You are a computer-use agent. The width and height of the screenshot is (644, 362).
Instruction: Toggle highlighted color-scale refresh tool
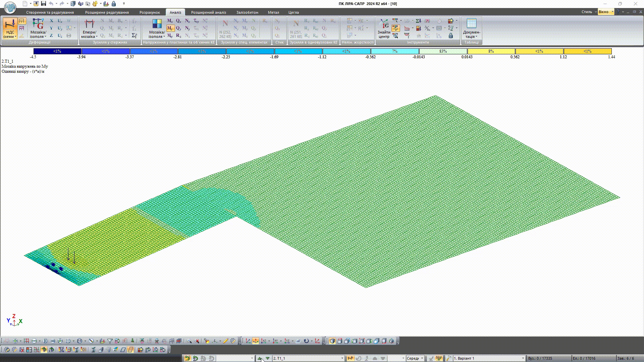[395, 28]
